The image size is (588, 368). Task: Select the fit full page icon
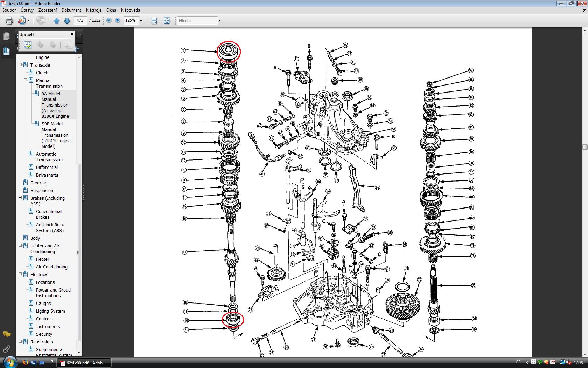167,21
